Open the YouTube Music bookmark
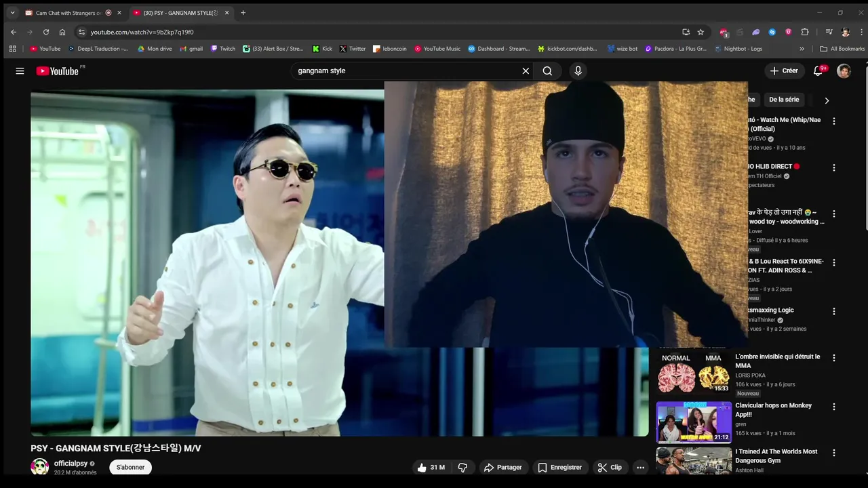This screenshot has width=868, height=488. coord(437,49)
